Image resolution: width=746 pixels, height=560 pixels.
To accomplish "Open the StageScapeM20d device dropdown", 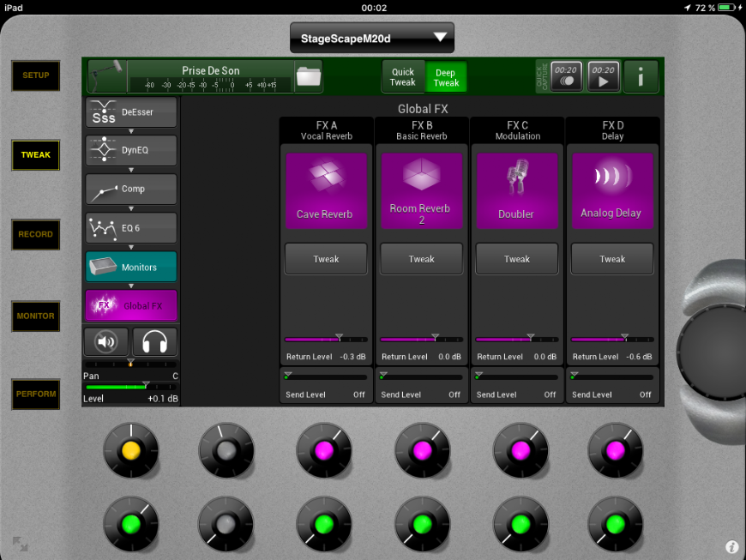I will point(371,38).
